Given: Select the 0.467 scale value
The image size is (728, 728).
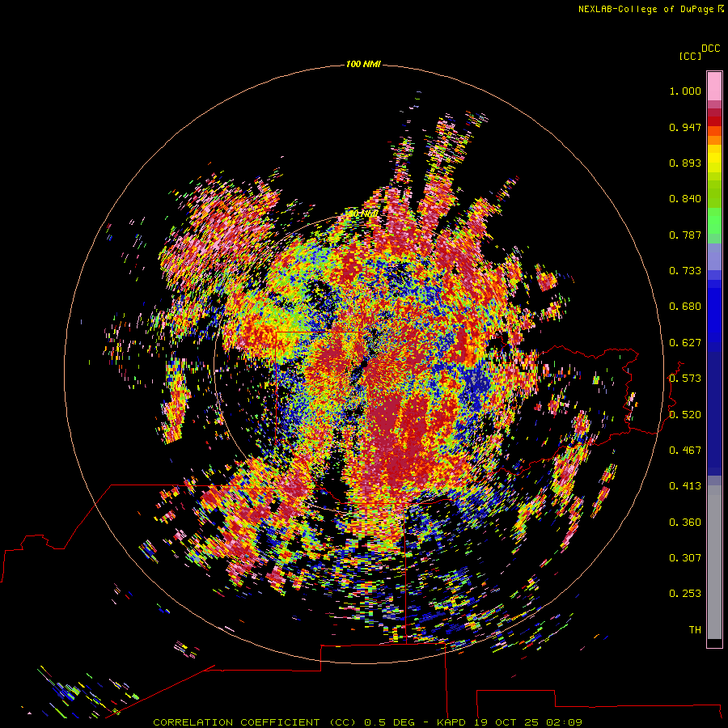Looking at the screenshot, I should 685,451.
